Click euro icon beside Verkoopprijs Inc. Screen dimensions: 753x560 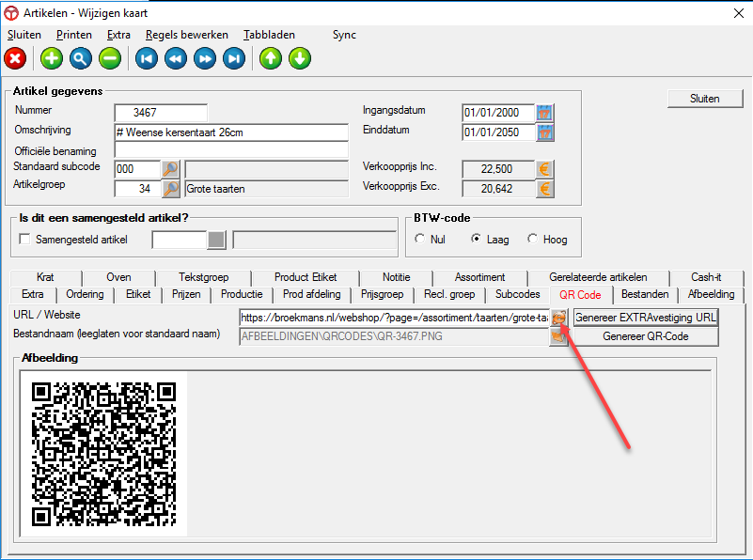point(544,169)
